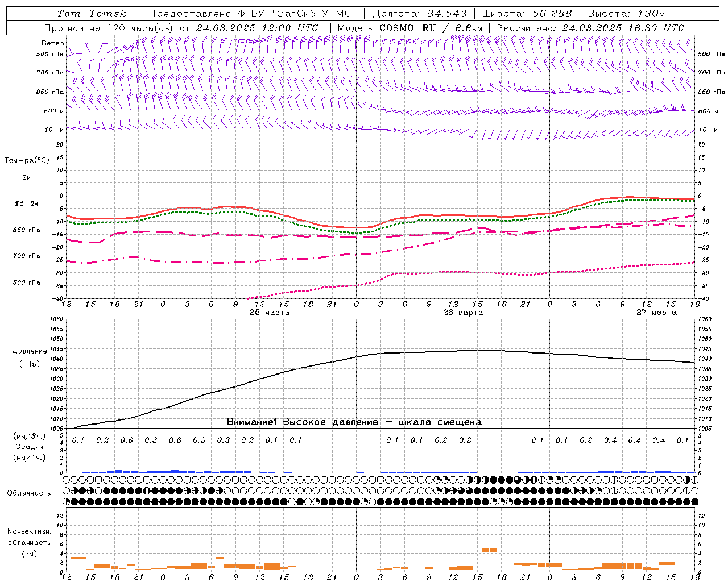
Task: Click the Конвективн. облачность (км) label
Action: point(29,542)
